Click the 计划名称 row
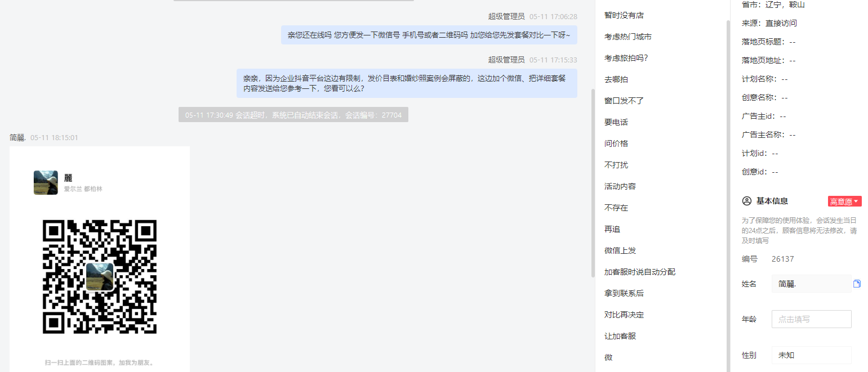Image resolution: width=868 pixels, height=372 pixels. [765, 79]
